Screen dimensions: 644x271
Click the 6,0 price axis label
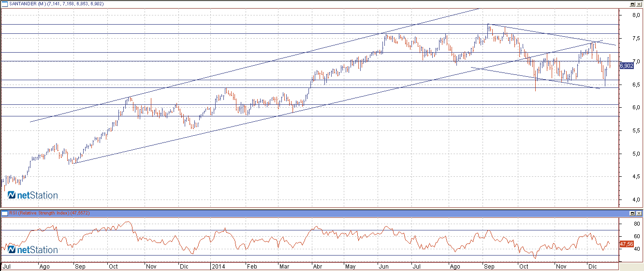[x=636, y=107]
